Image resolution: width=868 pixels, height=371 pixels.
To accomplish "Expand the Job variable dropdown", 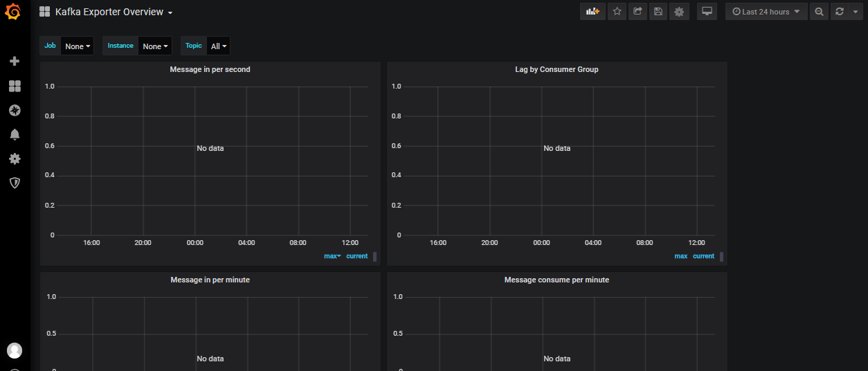I will [77, 46].
